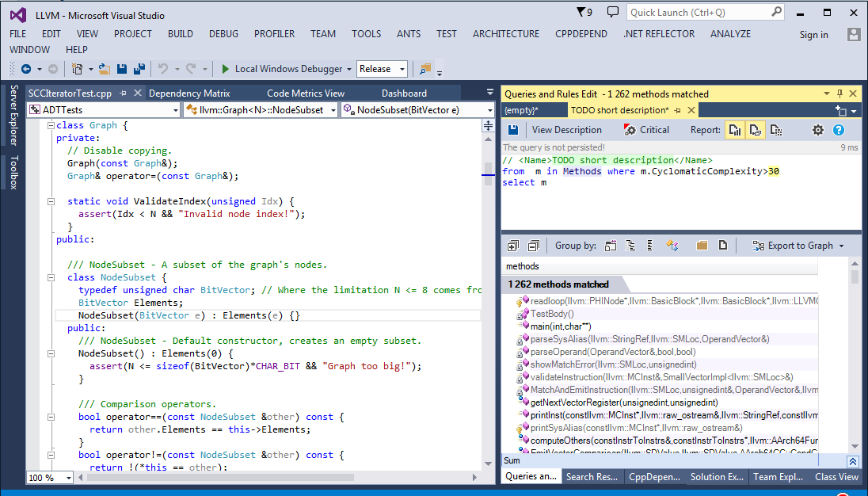
Task: Group by assemblies icon
Action: pos(610,246)
